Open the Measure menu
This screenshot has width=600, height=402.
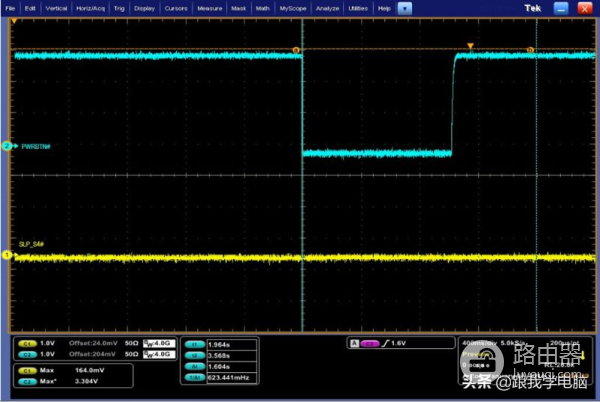[x=210, y=7]
